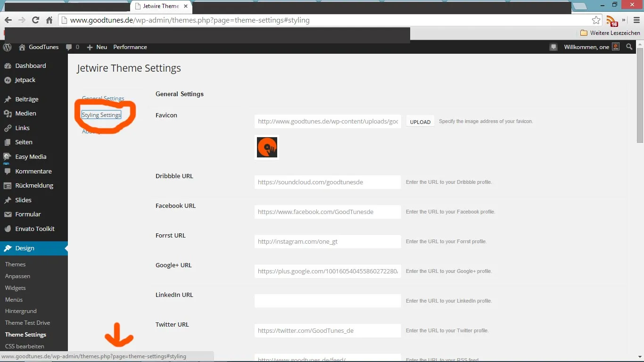This screenshot has height=362, width=644.
Task: Click the WordPress logo icon
Action: tap(7, 47)
